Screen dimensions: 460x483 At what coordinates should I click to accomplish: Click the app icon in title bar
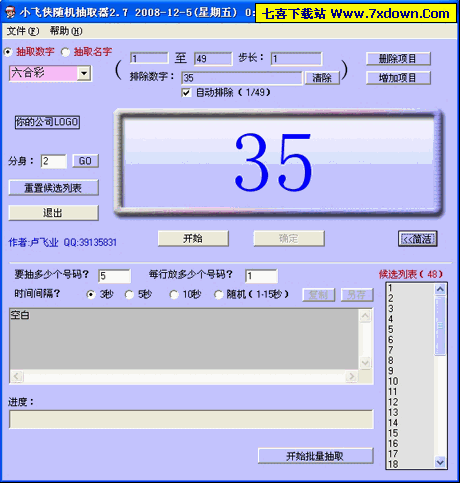click(x=11, y=12)
